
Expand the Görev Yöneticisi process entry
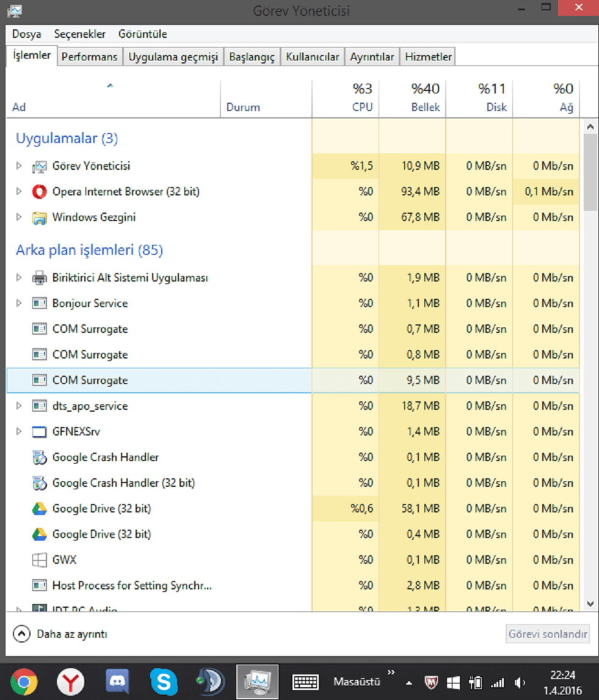click(19, 166)
